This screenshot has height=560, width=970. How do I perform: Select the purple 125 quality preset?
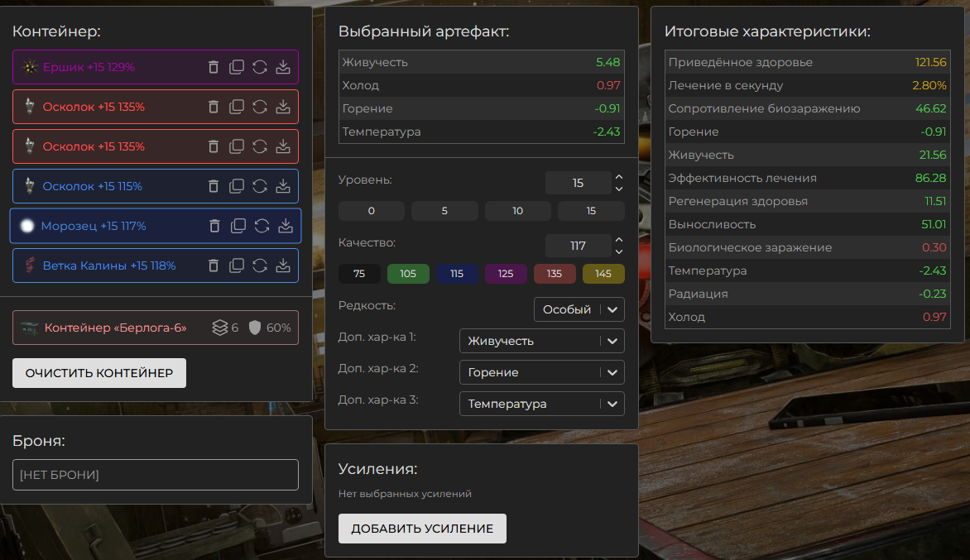coord(506,274)
